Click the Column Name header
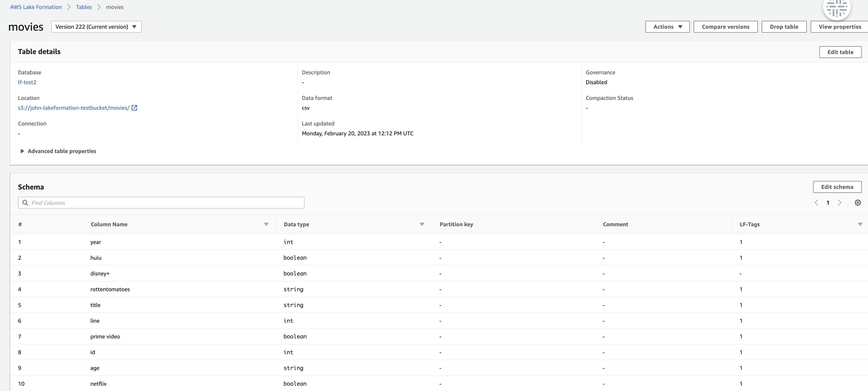The width and height of the screenshot is (868, 391). point(109,224)
